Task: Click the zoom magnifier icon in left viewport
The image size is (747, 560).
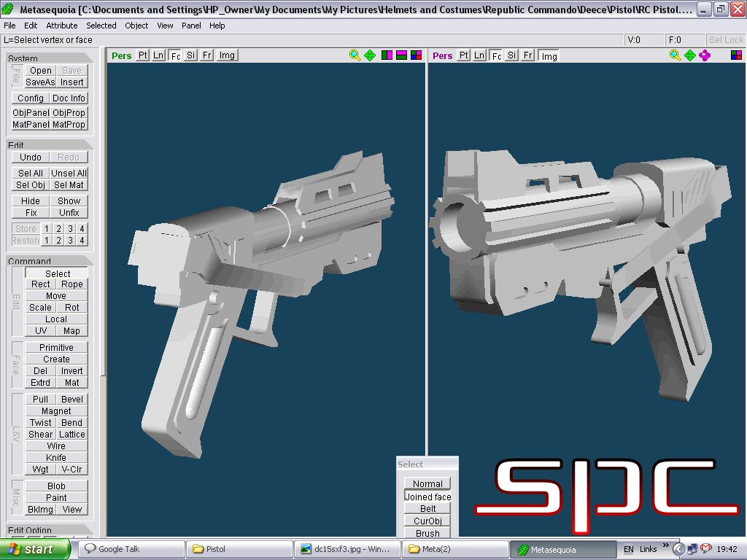Action: pos(355,55)
